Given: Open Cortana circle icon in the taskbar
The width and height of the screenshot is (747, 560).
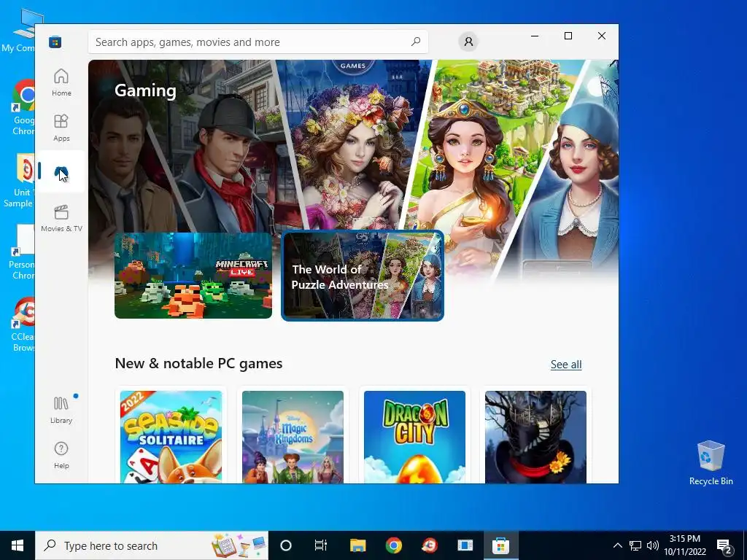Looking at the screenshot, I should [286, 545].
